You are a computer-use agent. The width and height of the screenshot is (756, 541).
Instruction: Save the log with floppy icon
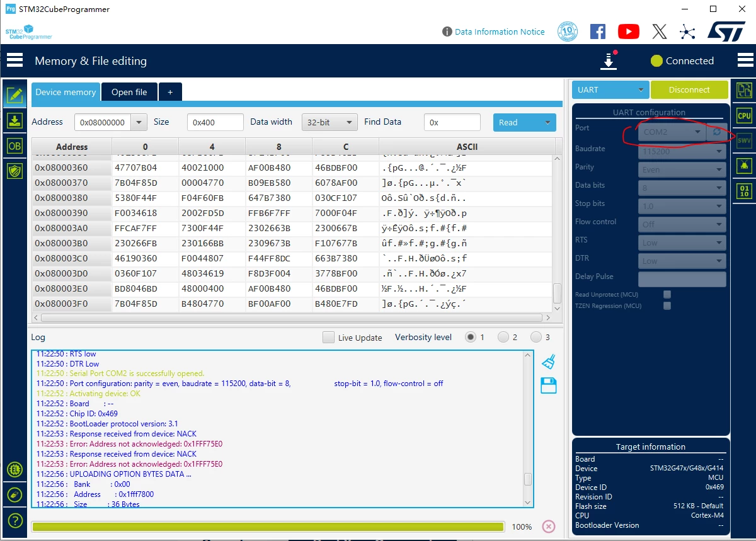point(549,385)
